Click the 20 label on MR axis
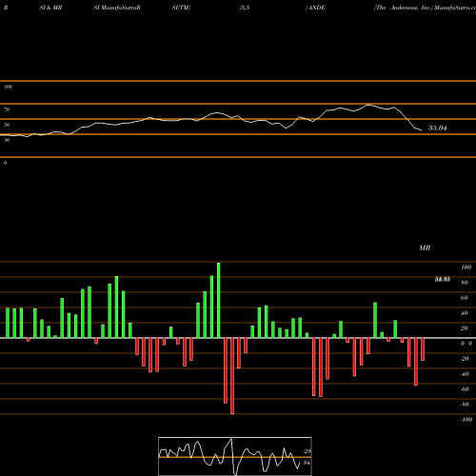The image size is (476, 476). click(465, 328)
